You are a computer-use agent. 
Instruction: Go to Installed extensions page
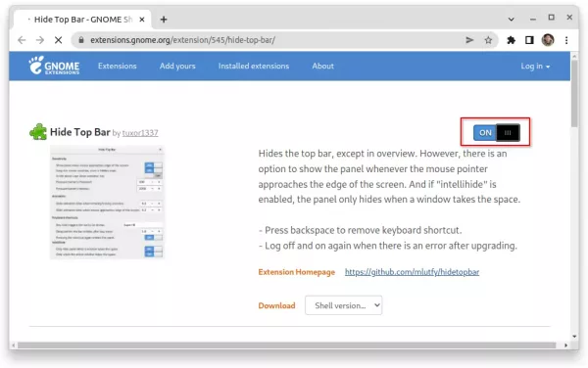(x=254, y=66)
